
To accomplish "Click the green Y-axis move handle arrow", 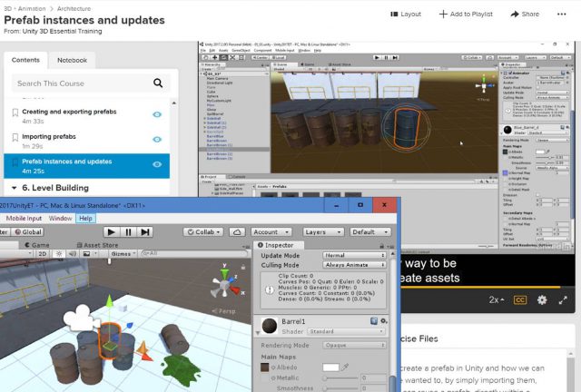I will coord(109,301).
